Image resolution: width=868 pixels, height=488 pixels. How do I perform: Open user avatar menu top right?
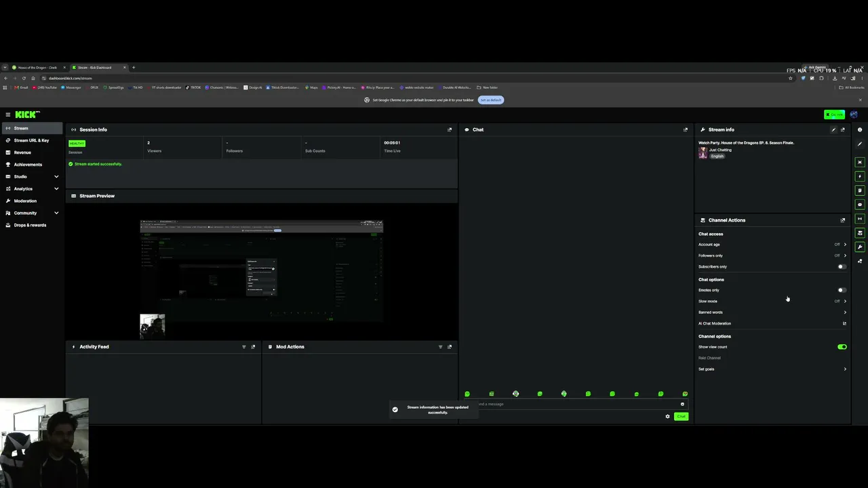(x=854, y=115)
